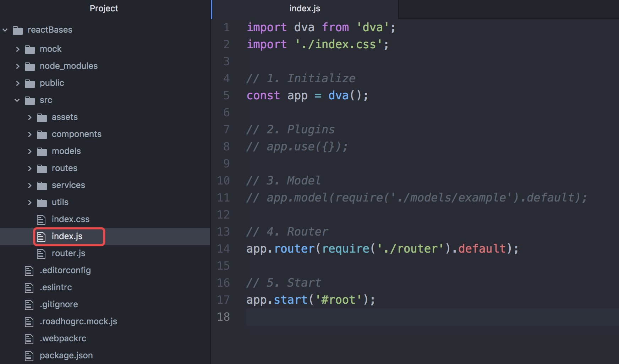Open the router.js file
Viewport: 619px width, 364px height.
click(x=69, y=253)
